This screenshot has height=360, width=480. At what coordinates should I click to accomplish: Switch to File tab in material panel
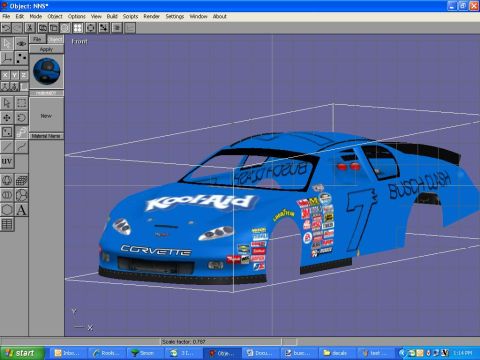(37, 39)
